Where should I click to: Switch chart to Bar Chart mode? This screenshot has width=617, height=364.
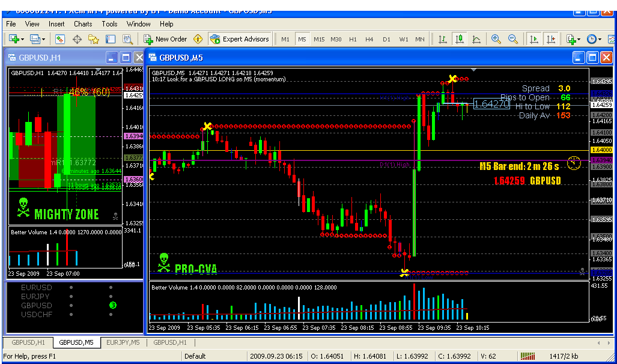[443, 39]
